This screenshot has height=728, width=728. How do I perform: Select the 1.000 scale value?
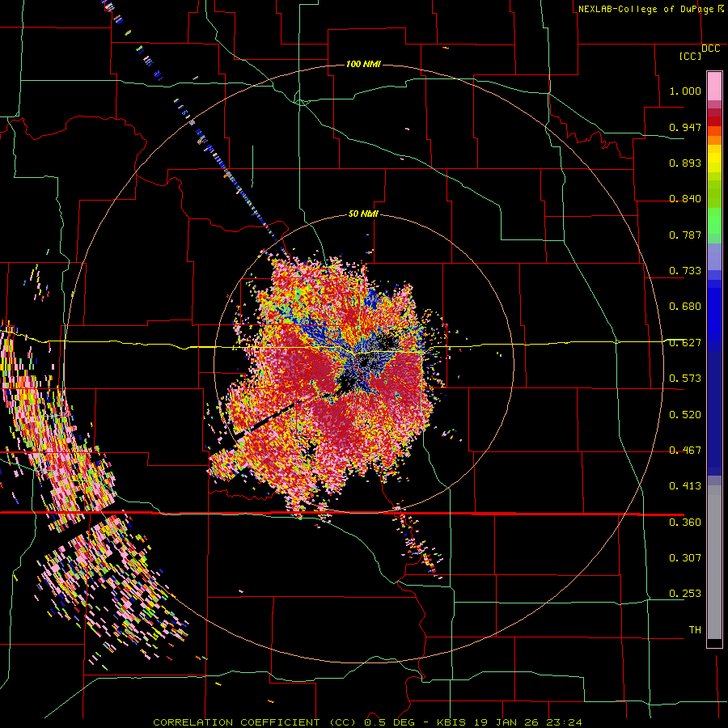pyautogui.click(x=685, y=91)
